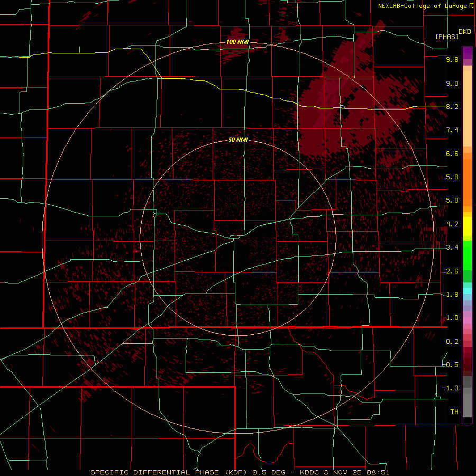Click the NEXLAB-College of DuPage label

tap(425, 6)
